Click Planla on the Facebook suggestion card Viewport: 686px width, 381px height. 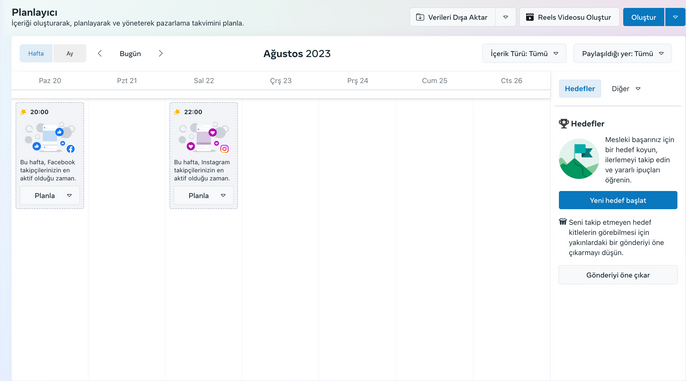pyautogui.click(x=45, y=196)
